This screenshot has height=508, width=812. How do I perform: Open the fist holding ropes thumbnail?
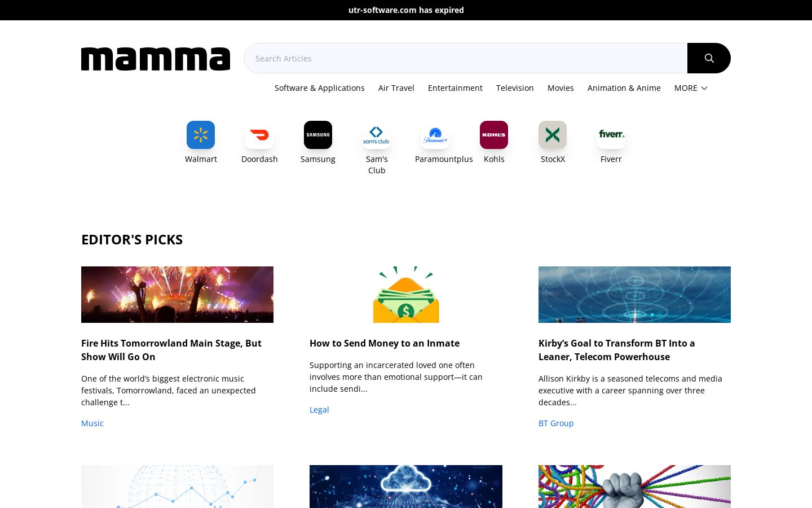634,487
